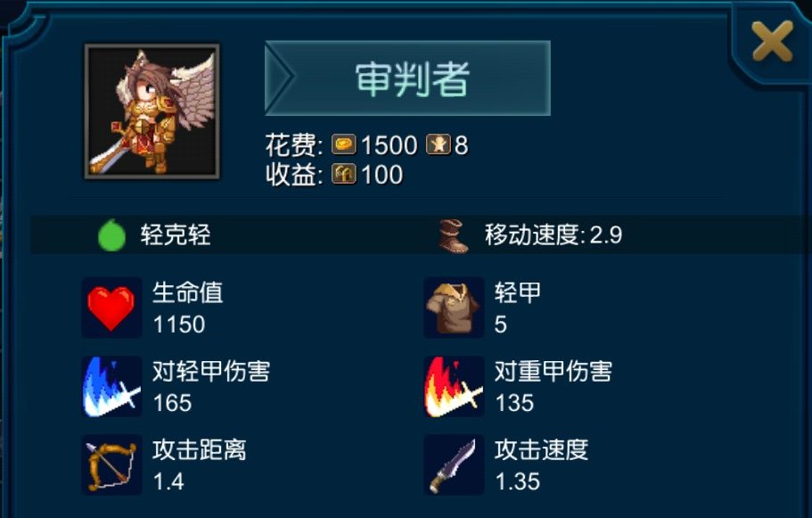The width and height of the screenshot is (812, 518).
Task: Click the 1150 health value
Action: 179,325
